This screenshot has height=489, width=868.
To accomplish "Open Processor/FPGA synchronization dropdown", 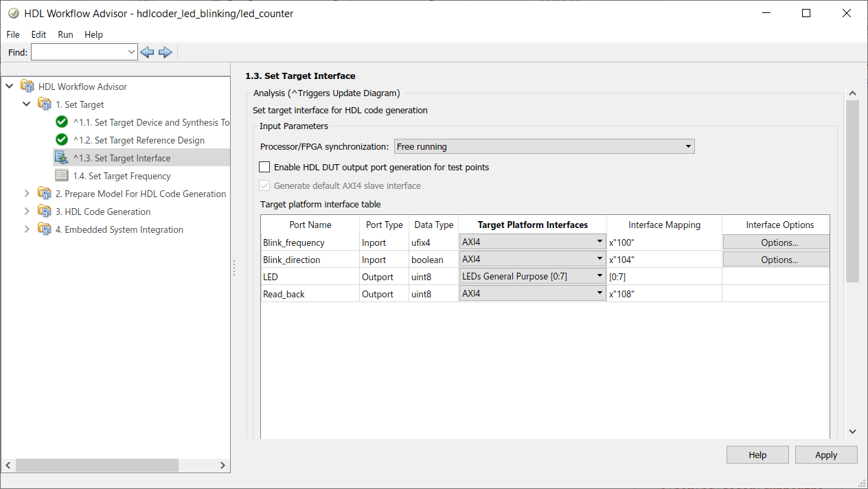I will point(545,146).
